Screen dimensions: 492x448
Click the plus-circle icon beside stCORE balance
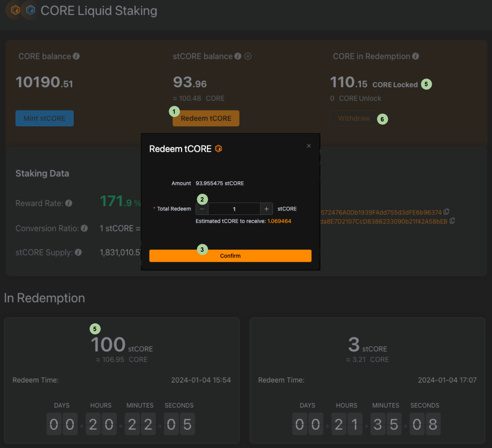(x=248, y=56)
